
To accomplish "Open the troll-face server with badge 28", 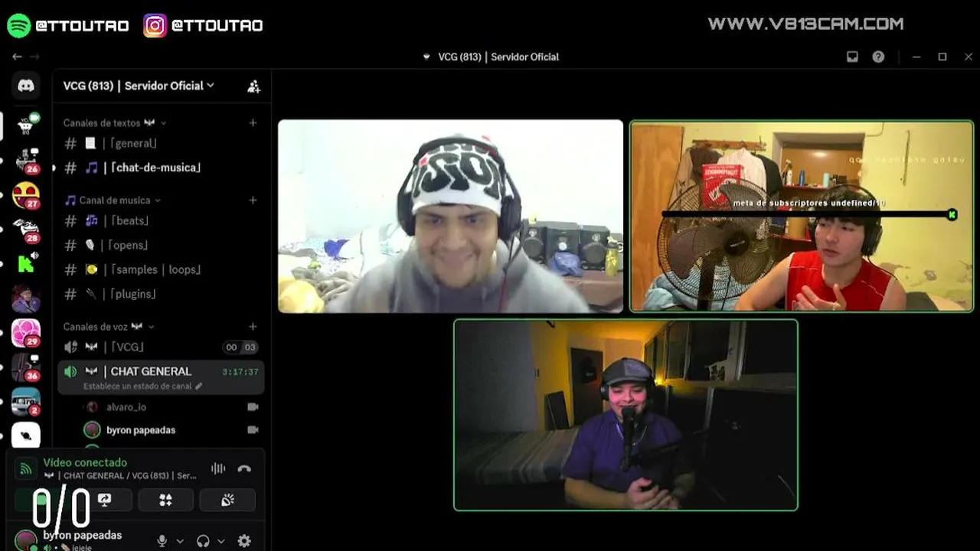I will (x=26, y=230).
